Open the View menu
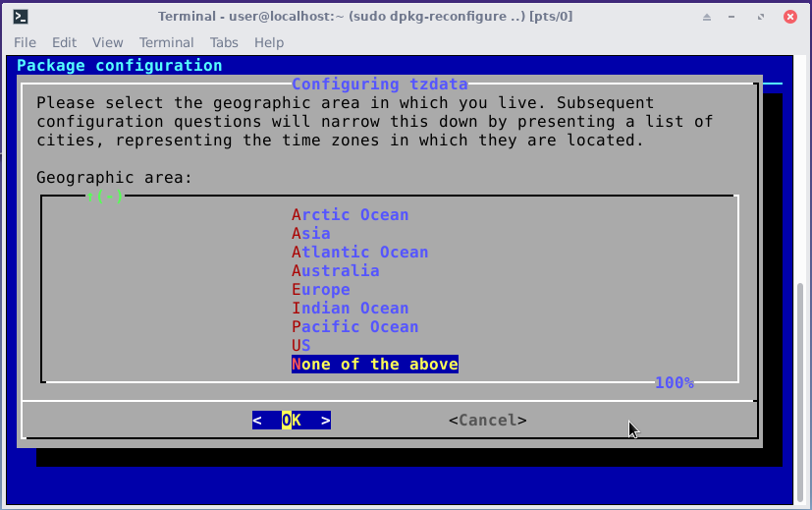 point(108,42)
